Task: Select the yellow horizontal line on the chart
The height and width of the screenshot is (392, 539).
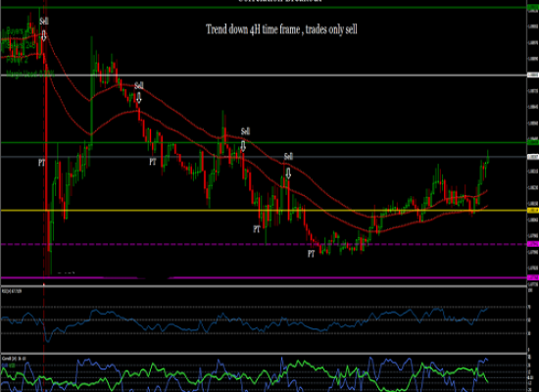Action: (264, 210)
